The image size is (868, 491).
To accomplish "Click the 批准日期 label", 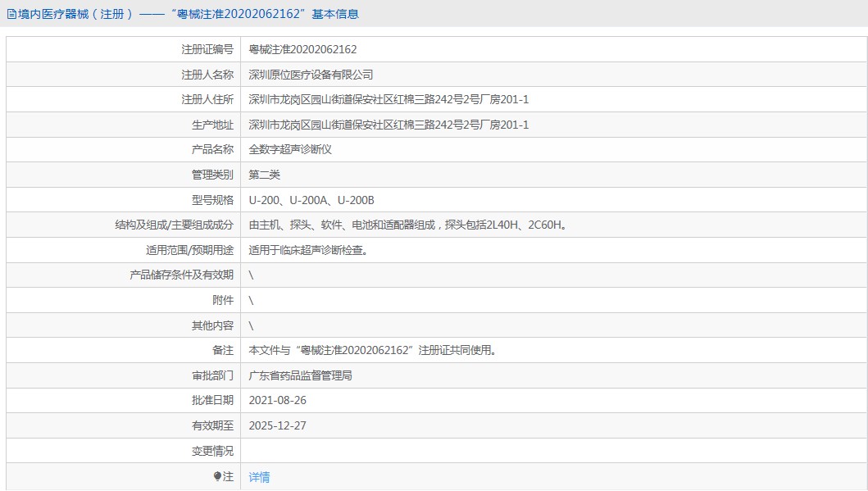I will tap(212, 400).
